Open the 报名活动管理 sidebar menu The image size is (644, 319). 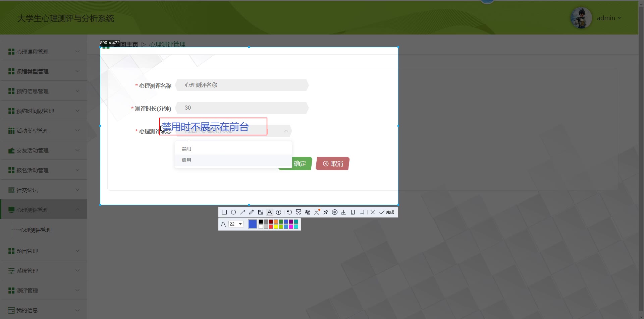pyautogui.click(x=44, y=170)
